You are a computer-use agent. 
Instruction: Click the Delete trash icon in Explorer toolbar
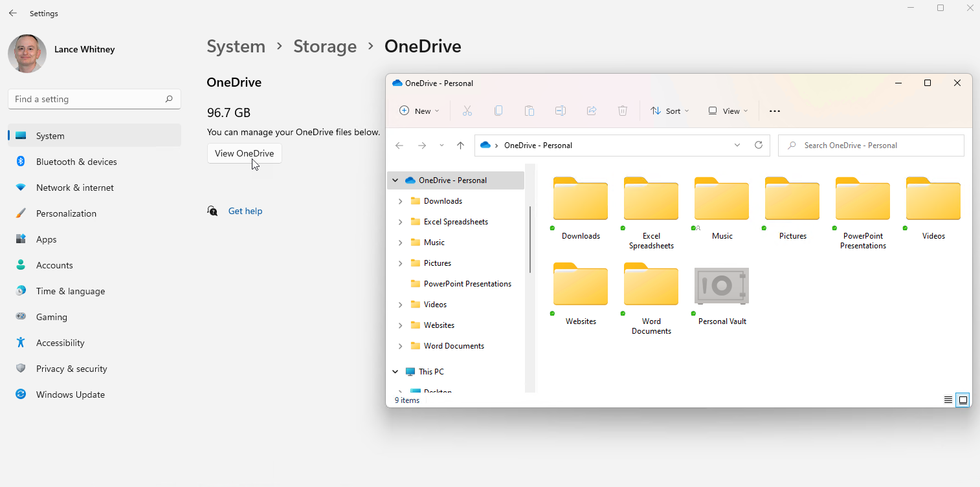coord(623,111)
